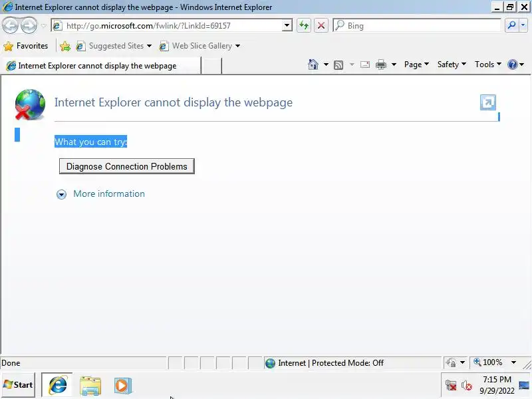This screenshot has width=532, height=399.
Task: Restore down the browser window
Action: [x=509, y=7]
